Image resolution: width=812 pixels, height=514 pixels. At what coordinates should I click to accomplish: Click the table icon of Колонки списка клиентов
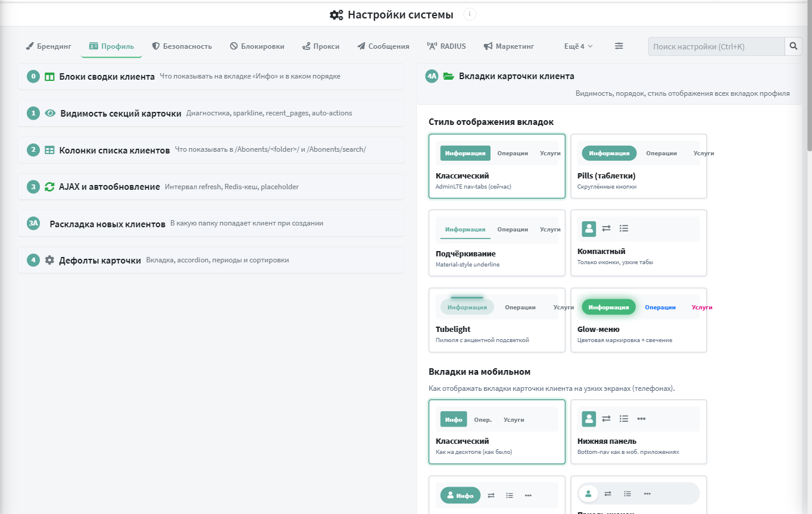(x=50, y=150)
